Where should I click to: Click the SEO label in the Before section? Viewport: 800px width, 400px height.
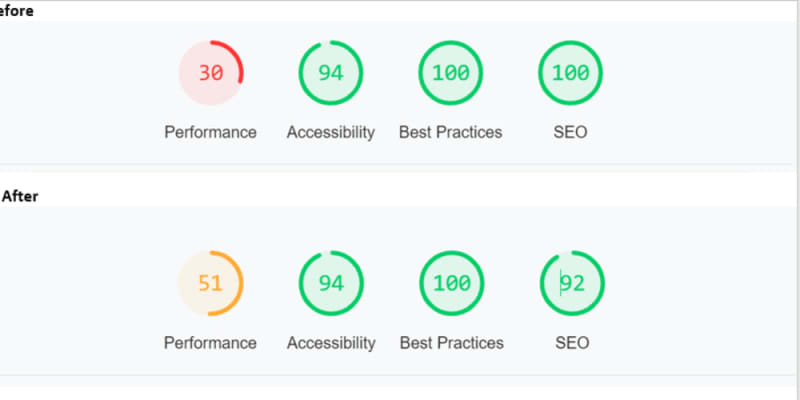point(571,132)
